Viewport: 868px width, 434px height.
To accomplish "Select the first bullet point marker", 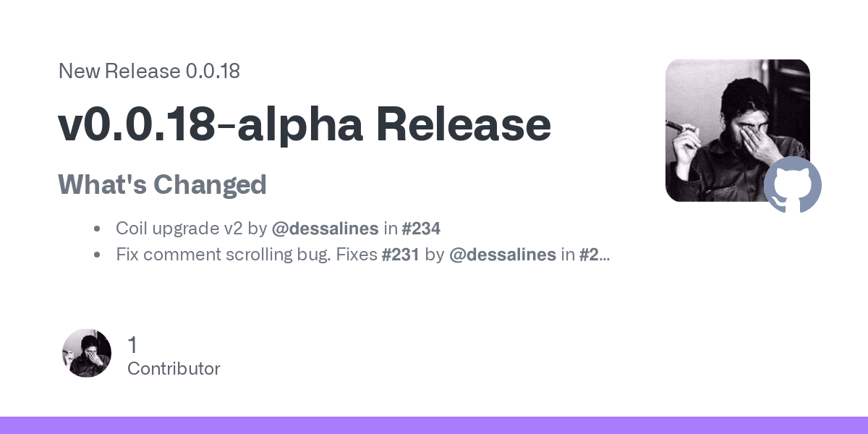I will pos(96,229).
